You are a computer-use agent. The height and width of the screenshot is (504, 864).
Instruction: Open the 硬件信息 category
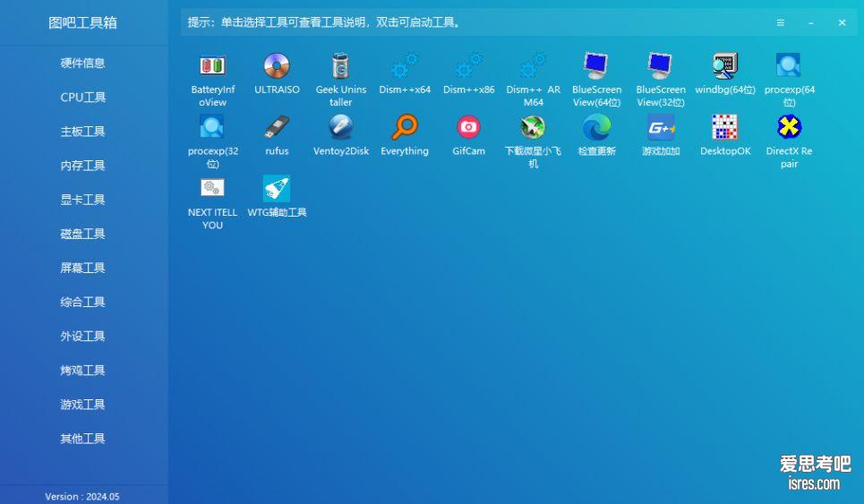click(x=82, y=63)
